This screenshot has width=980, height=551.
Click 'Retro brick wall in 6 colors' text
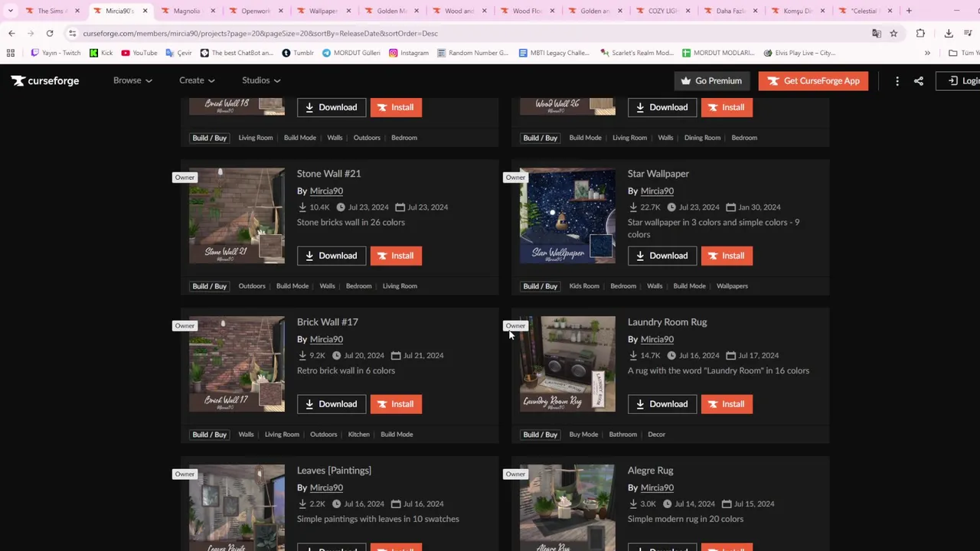346,370
